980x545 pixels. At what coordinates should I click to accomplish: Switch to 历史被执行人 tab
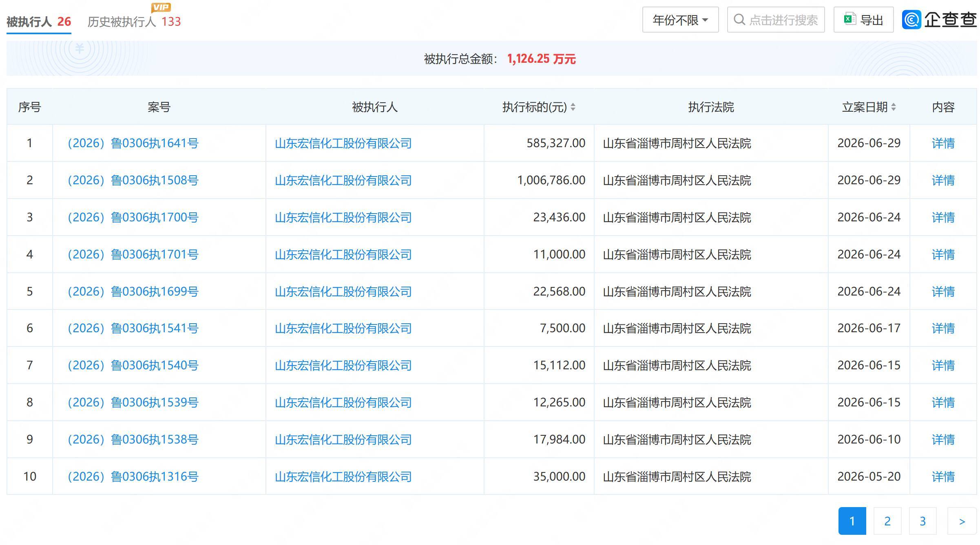click(x=134, y=22)
